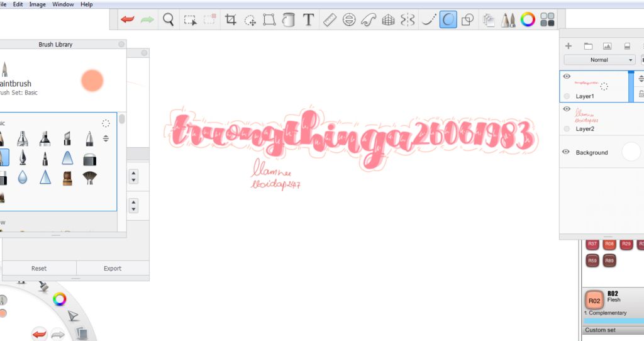The height and width of the screenshot is (341, 644).
Task: Click the rectangle Selection tool
Action: click(190, 20)
